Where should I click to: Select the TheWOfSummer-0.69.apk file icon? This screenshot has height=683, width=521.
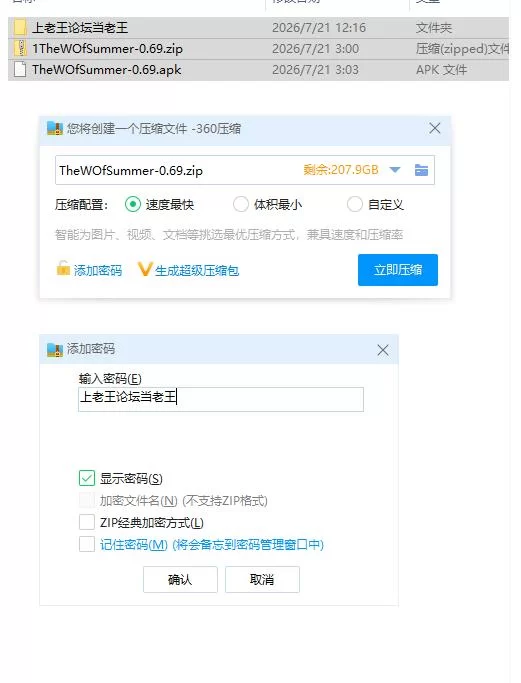pos(20,70)
